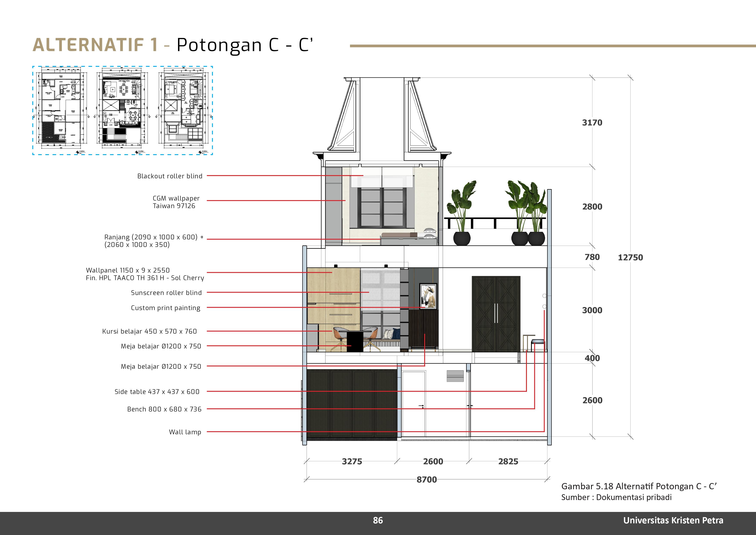Click 'Universitas Kristen Petra' footer text
The image size is (756, 535).
[673, 521]
